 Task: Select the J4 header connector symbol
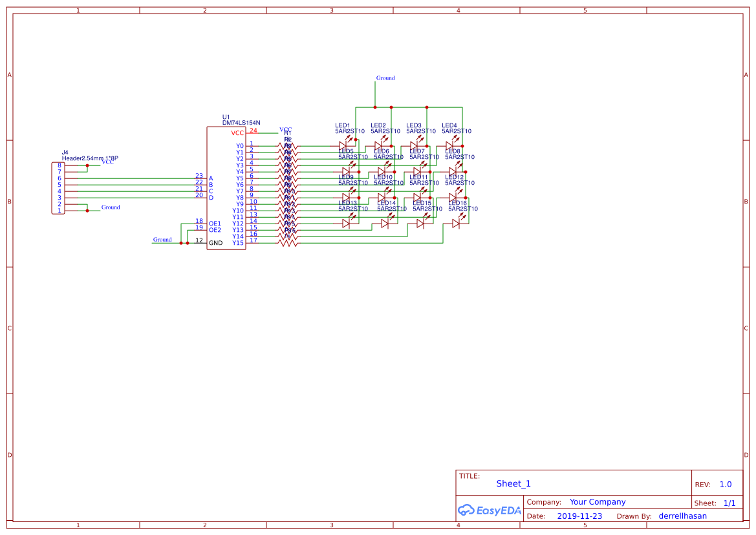58,188
